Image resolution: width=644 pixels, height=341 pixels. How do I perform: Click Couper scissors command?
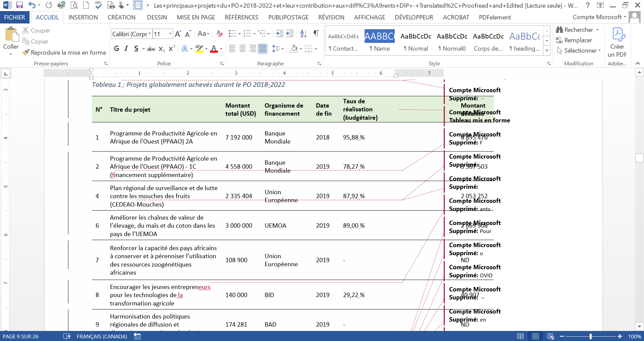[x=36, y=31]
